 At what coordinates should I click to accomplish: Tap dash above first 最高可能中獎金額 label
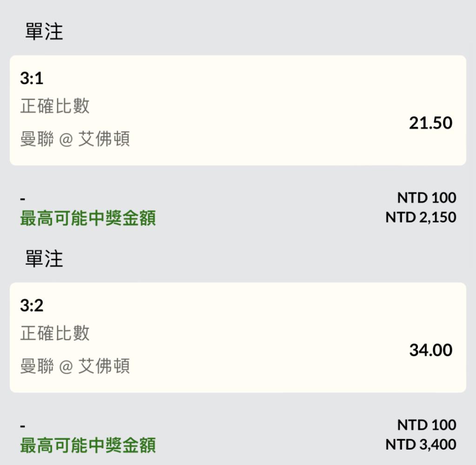[22, 199]
